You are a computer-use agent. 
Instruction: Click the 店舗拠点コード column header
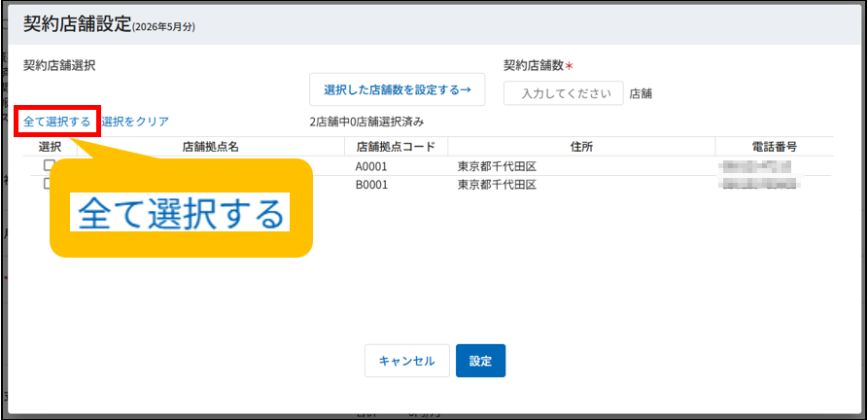point(396,147)
